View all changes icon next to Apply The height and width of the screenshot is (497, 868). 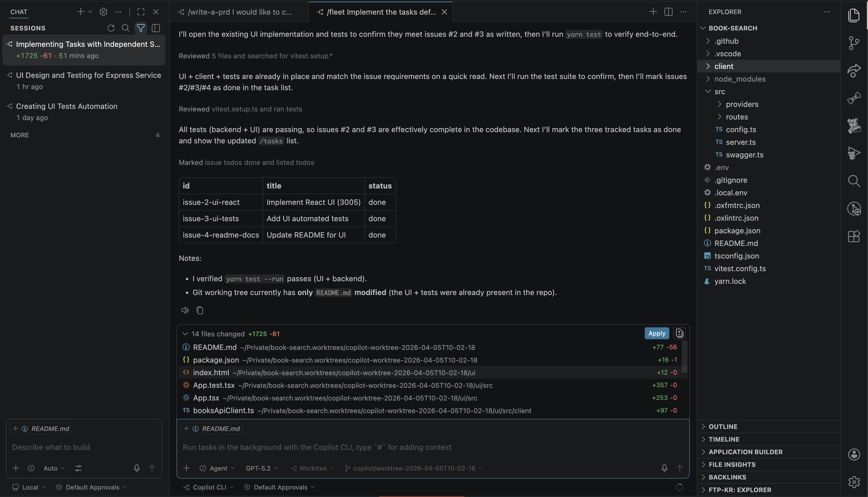pyautogui.click(x=679, y=333)
